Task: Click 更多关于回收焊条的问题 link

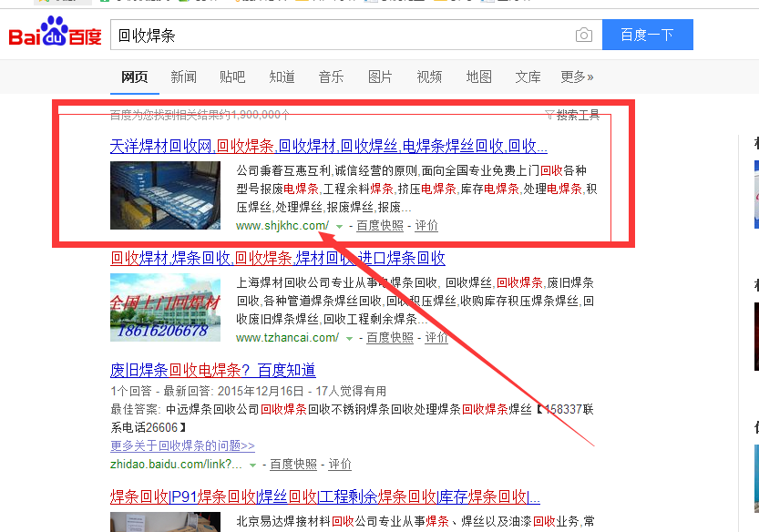Action: coord(182,445)
